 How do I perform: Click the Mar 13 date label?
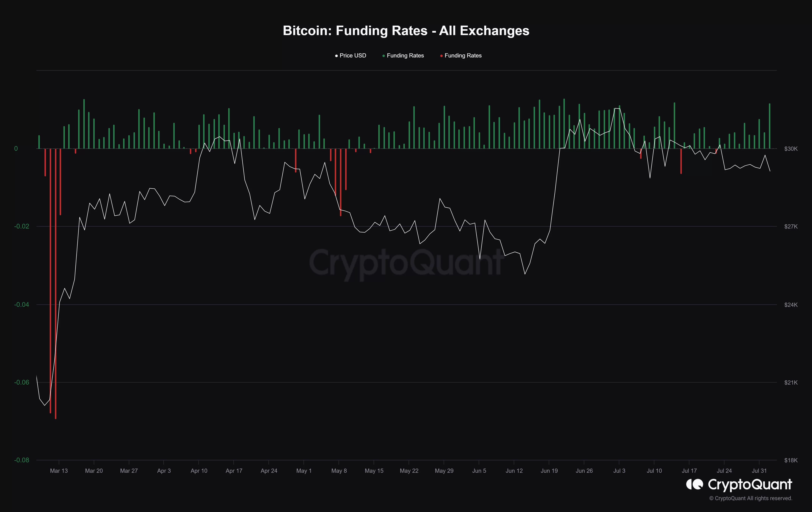coord(59,470)
